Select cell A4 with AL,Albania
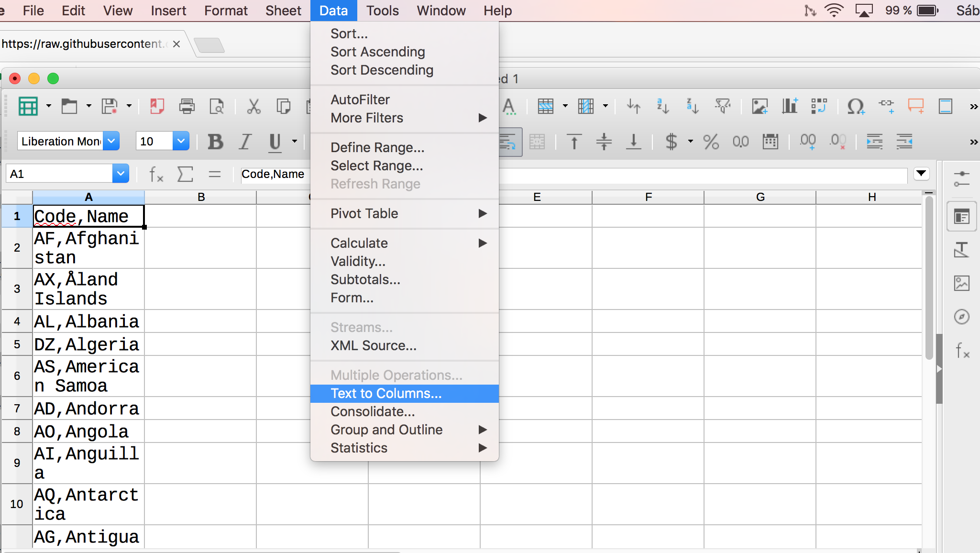The image size is (980, 553). tap(88, 321)
